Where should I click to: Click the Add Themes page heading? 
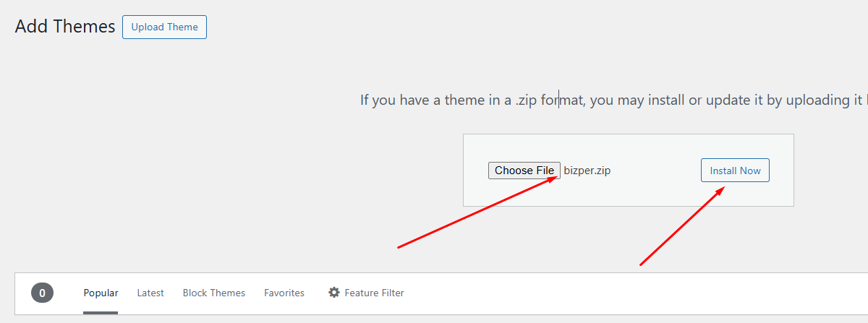point(65,27)
